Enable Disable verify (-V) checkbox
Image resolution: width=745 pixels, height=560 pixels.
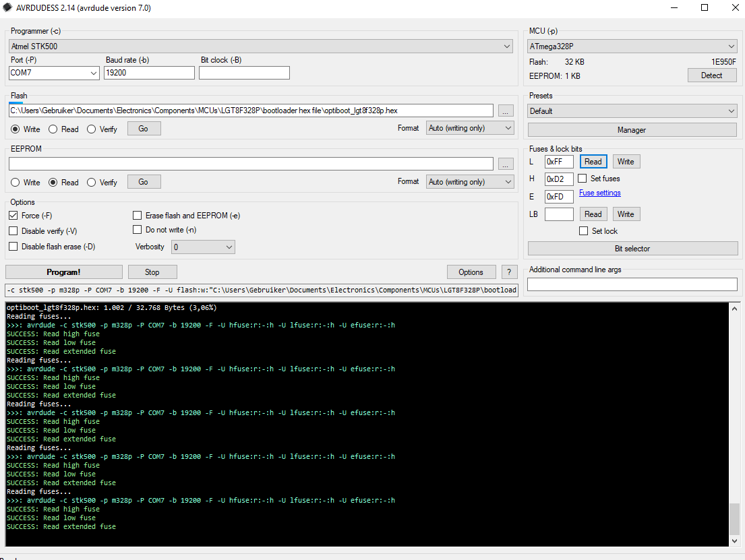(x=13, y=231)
